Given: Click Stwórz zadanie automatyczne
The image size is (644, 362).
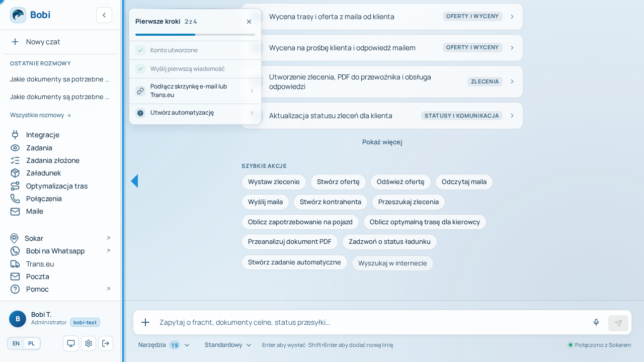Looking at the screenshot, I should 294,262.
